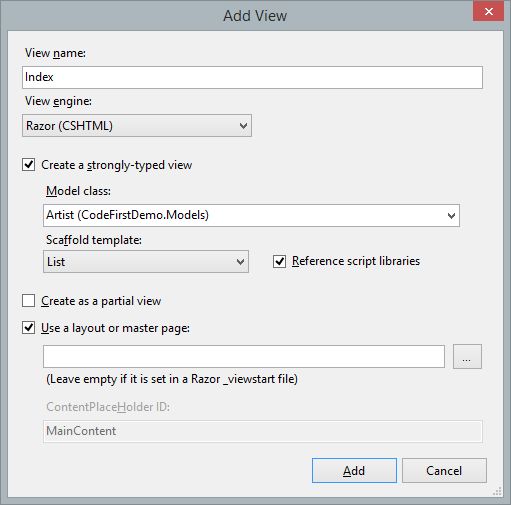The width and height of the screenshot is (511, 505).
Task: Click the Scaffold template label
Action: [94, 240]
